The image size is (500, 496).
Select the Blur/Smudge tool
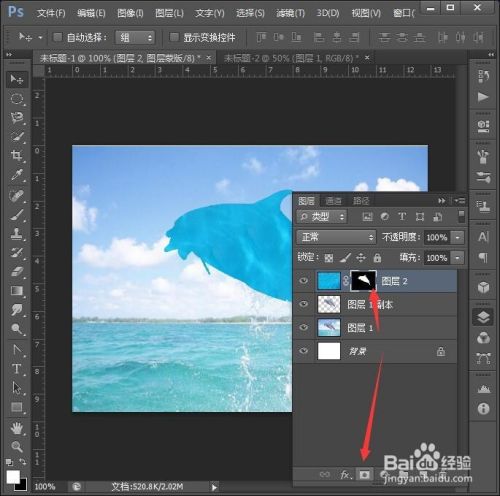[16, 310]
